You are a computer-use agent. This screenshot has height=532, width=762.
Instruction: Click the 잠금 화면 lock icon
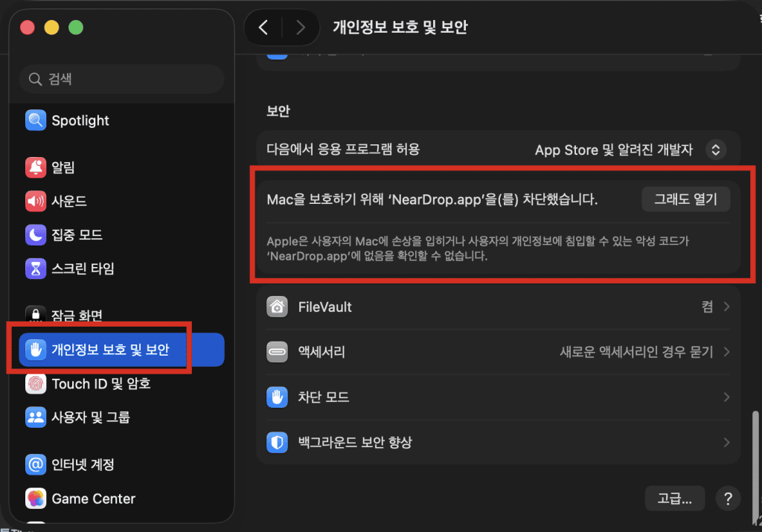point(36,315)
